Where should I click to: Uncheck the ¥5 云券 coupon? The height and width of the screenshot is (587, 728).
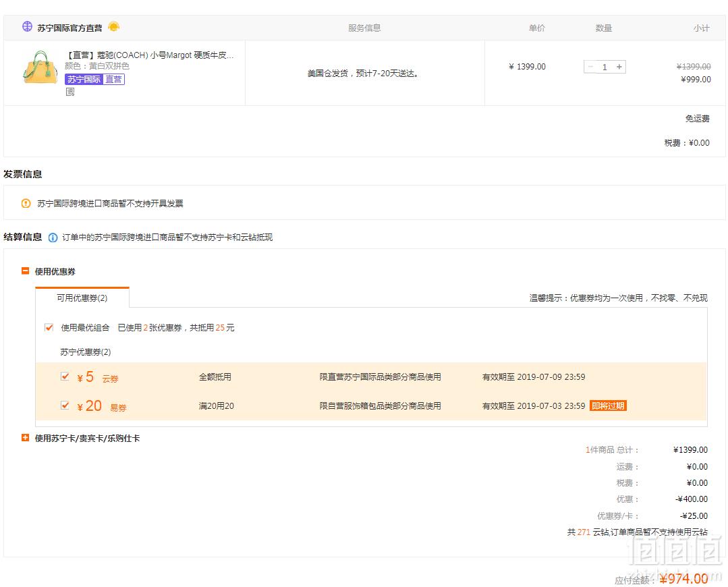[x=65, y=376]
